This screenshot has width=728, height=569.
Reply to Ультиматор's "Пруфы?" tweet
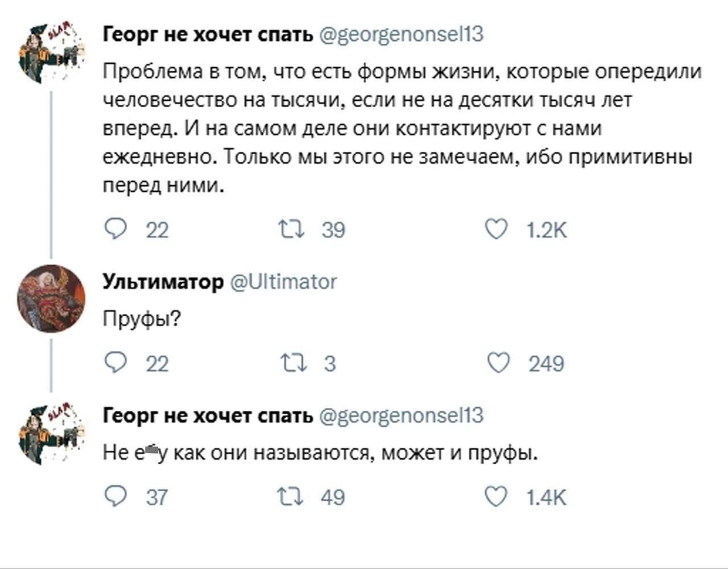pos(116,363)
